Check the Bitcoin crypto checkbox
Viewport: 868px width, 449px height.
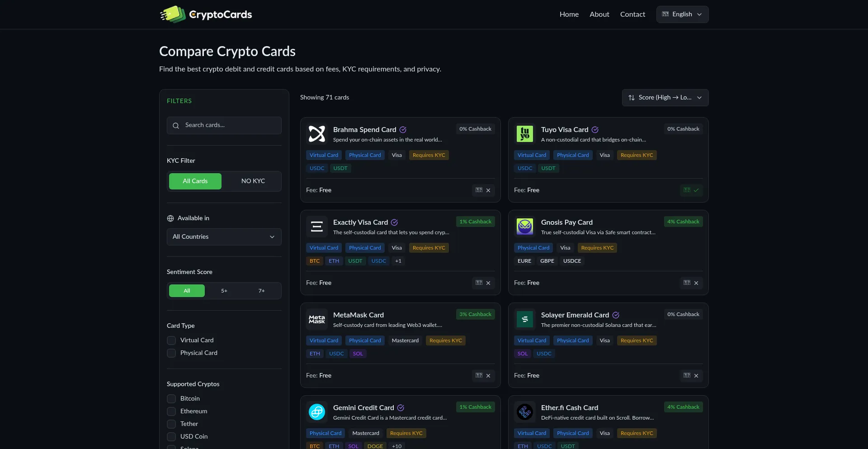coord(171,399)
